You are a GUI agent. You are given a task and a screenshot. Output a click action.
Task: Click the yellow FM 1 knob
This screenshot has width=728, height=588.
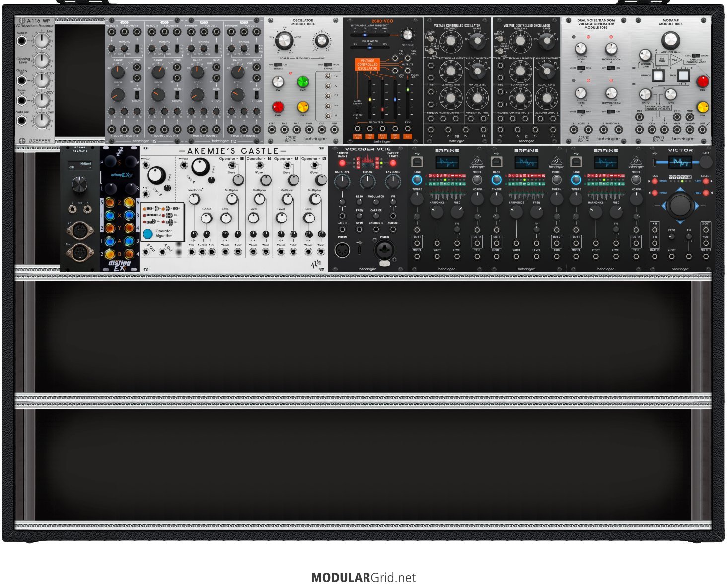[303, 107]
